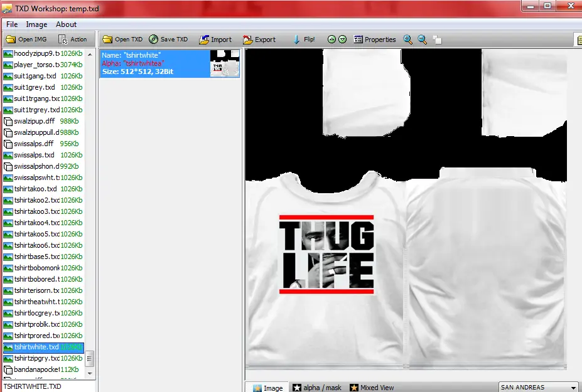Open the SAN ANDREAS game dropdown
This screenshot has height=392, width=582.
538,387
